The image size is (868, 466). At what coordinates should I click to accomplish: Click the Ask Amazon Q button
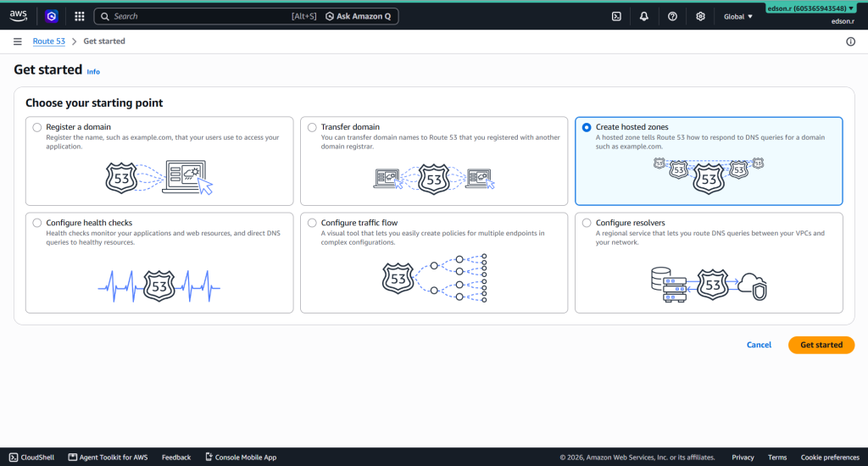[359, 17]
